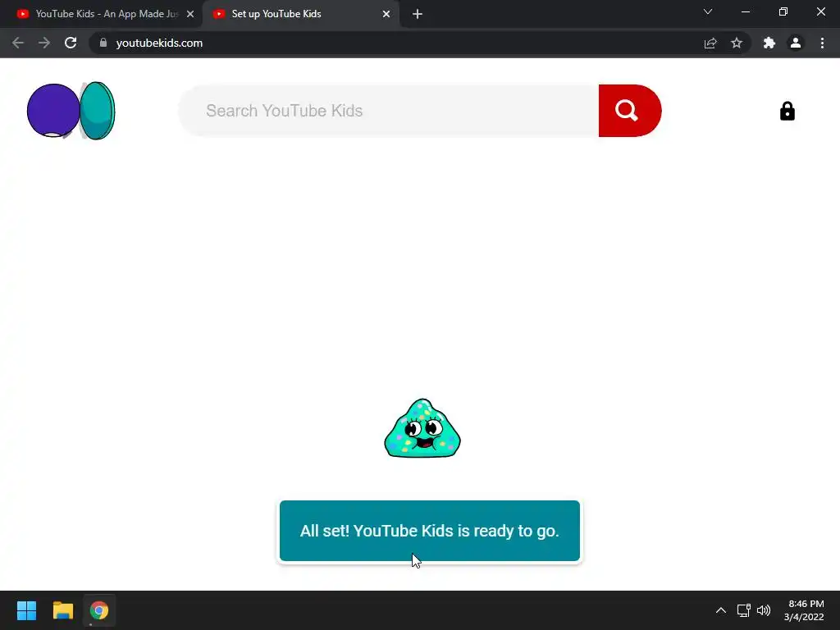Bookmark this page with the star icon
840x630 pixels.
[x=737, y=43]
